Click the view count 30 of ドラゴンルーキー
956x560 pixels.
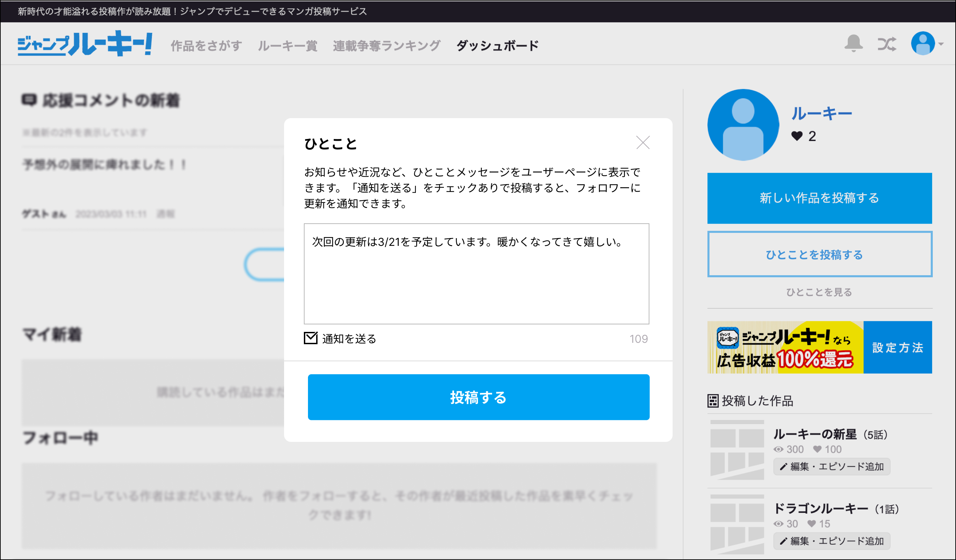786,523
